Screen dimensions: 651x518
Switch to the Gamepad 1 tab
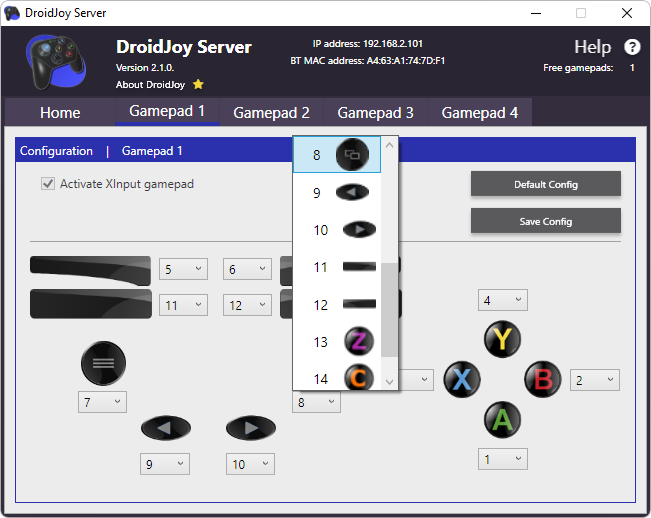coord(167,111)
